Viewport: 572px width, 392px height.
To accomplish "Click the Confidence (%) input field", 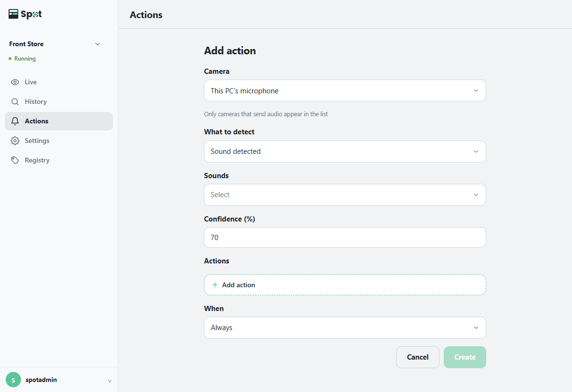I will point(345,237).
